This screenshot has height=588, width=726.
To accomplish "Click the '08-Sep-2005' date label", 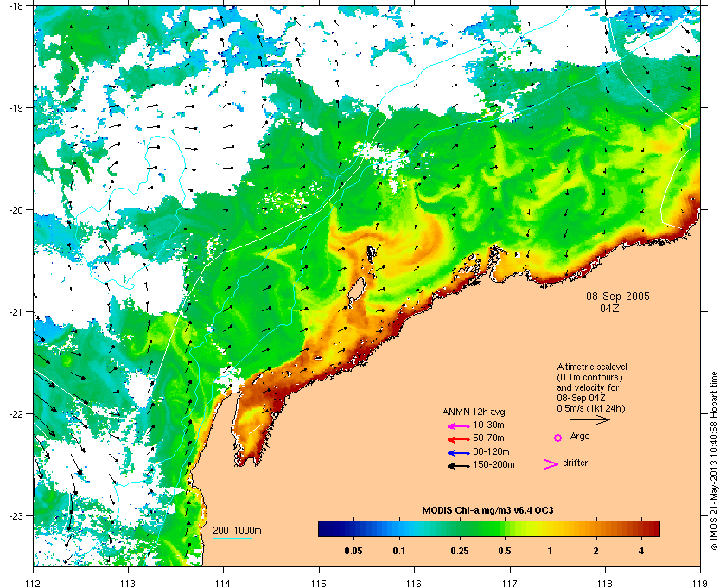I will [618, 297].
